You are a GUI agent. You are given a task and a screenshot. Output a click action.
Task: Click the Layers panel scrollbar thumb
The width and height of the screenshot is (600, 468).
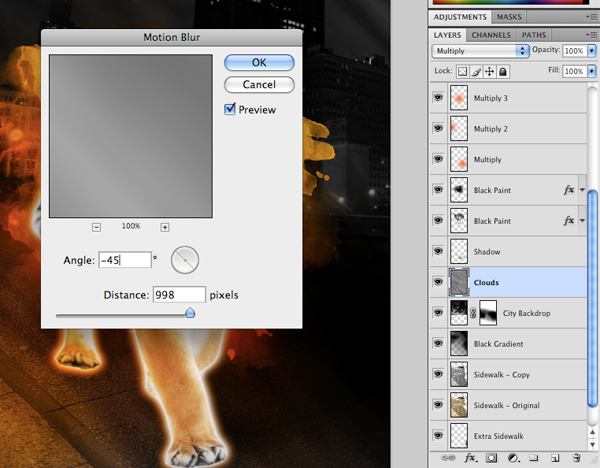tap(592, 298)
